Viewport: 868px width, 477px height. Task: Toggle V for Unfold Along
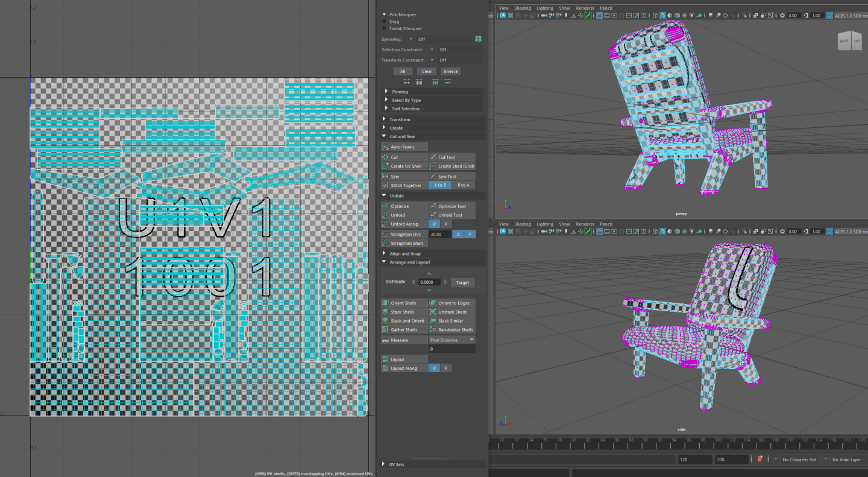click(x=445, y=224)
